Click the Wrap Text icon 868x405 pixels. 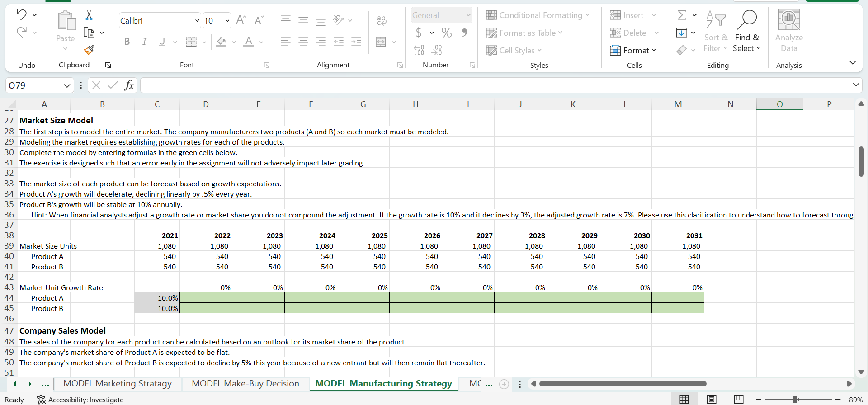click(x=382, y=20)
